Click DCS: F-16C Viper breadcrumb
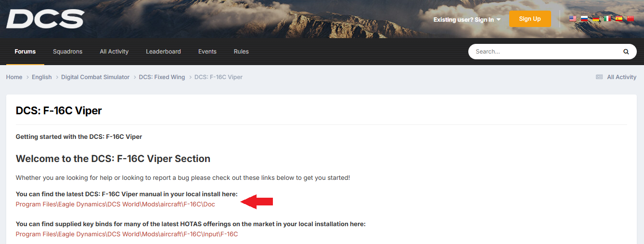 (x=219, y=77)
